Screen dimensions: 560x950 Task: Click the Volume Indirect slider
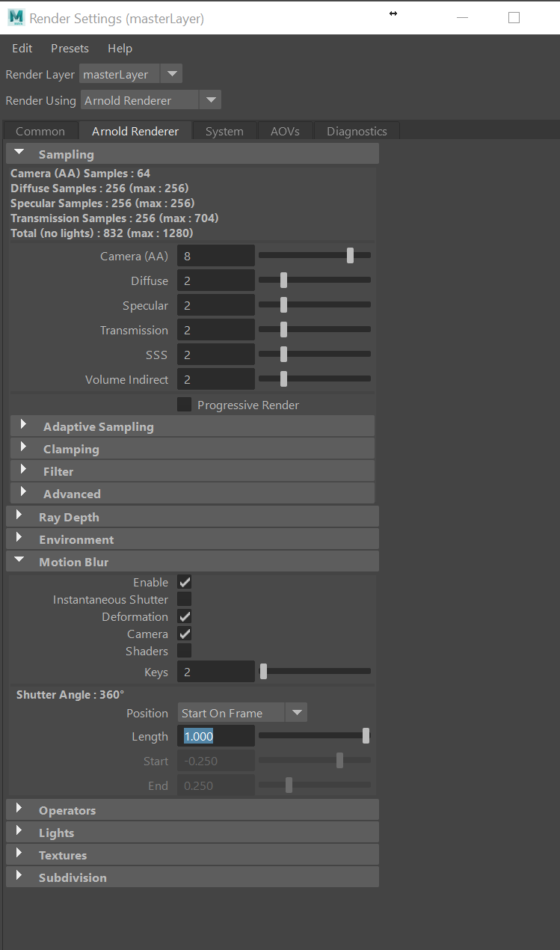tap(315, 379)
